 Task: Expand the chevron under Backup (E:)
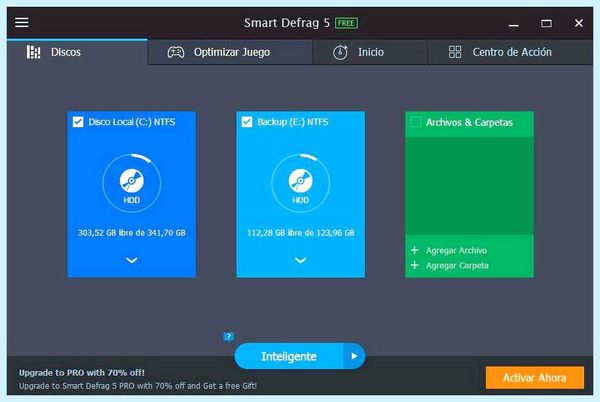tap(300, 260)
